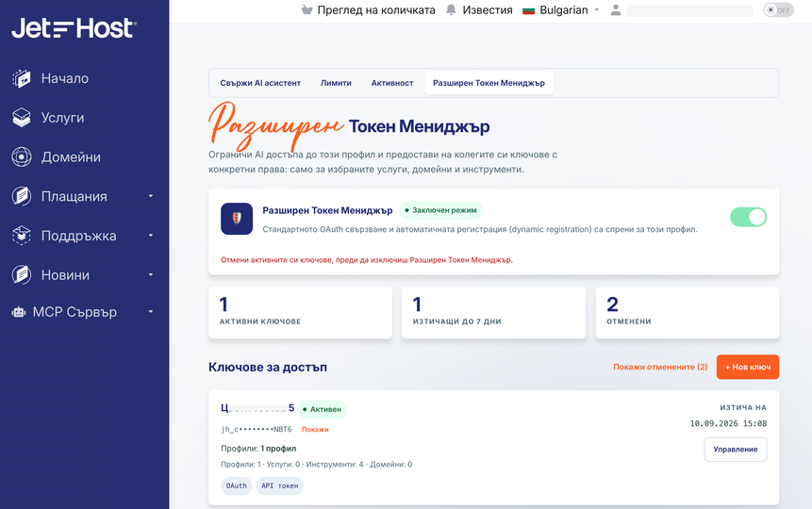This screenshot has height=509, width=812.
Task: Toggle the dark mode OFF switch
Action: click(778, 9)
